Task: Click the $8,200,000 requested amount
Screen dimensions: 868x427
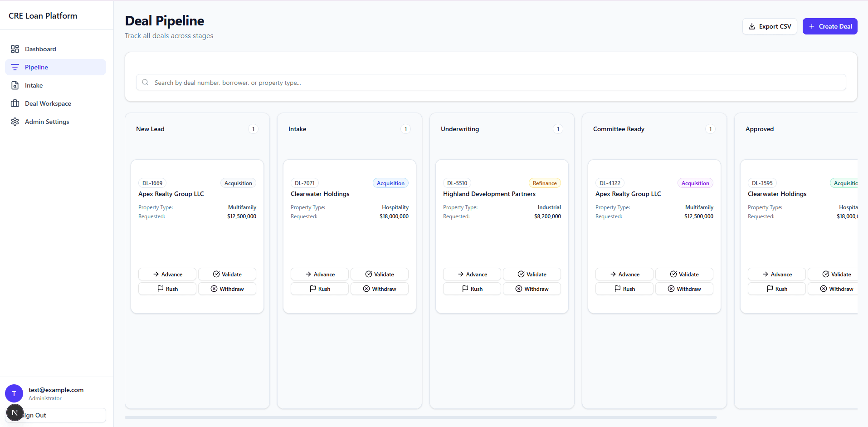Action: [547, 216]
